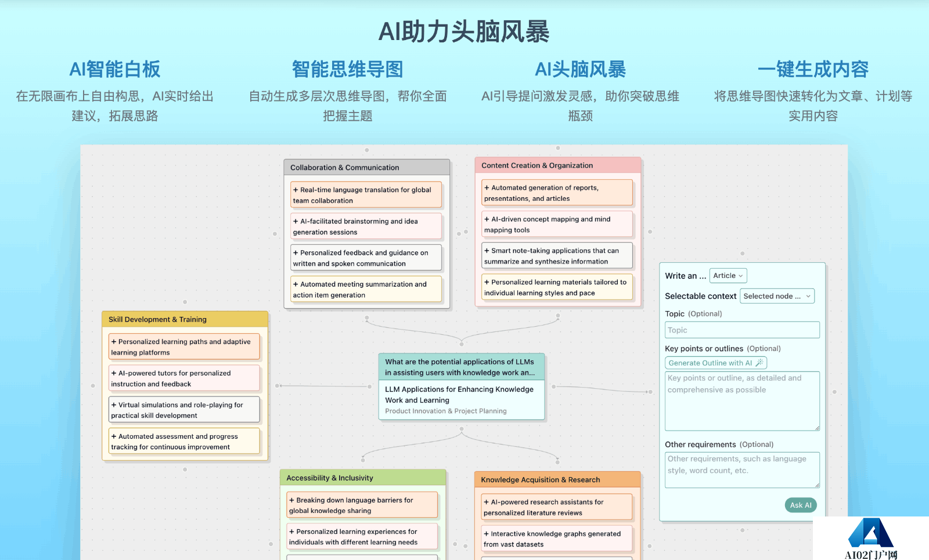Open the Article type dropdown
This screenshot has width=929, height=560.
pos(728,276)
